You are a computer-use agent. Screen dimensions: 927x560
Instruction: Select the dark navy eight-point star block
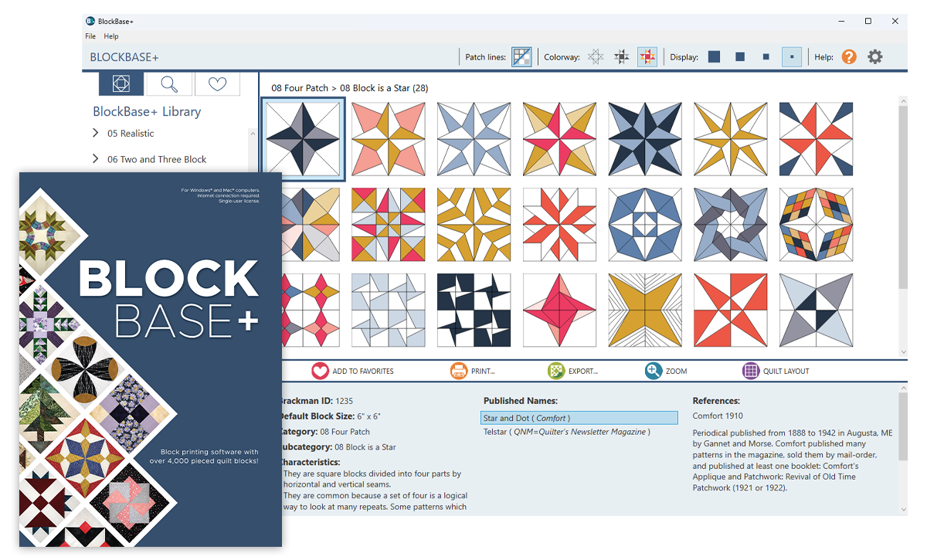pyautogui.click(x=646, y=140)
